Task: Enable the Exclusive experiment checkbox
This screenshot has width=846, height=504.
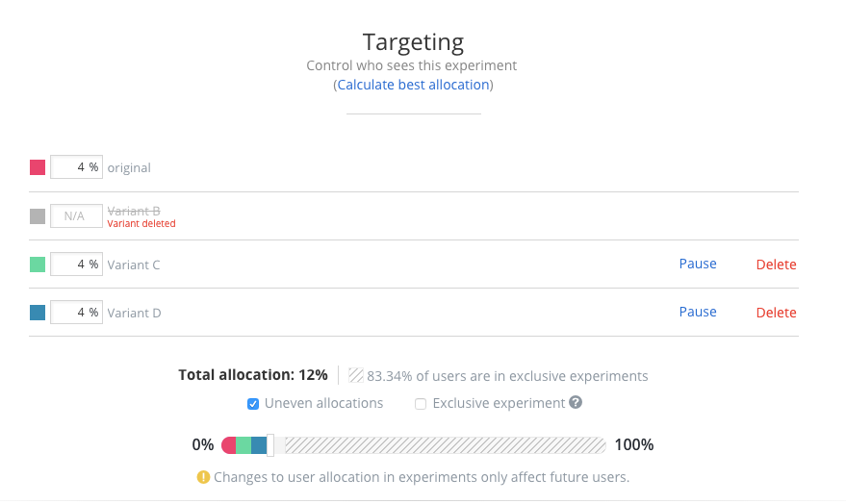Action: pyautogui.click(x=421, y=404)
